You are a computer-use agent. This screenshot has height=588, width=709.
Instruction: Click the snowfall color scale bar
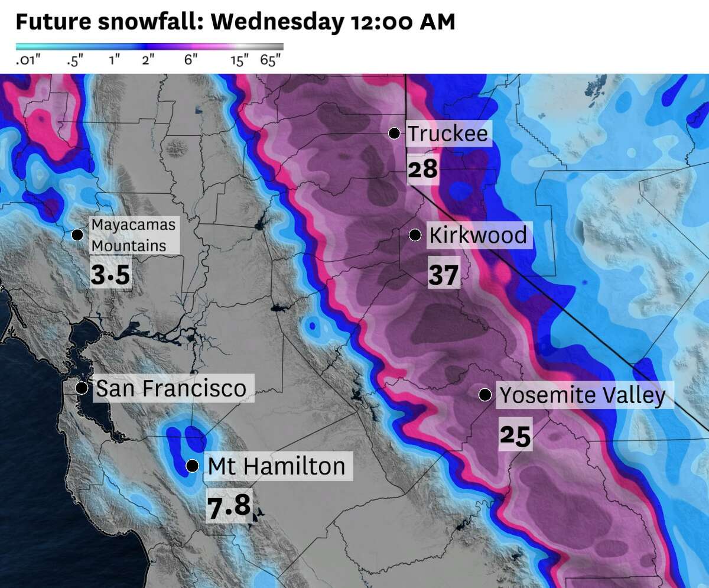tap(149, 46)
